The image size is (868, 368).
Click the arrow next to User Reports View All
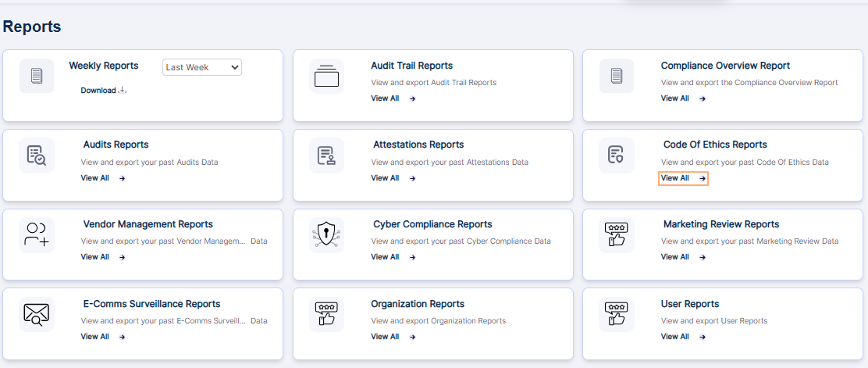coord(703,337)
